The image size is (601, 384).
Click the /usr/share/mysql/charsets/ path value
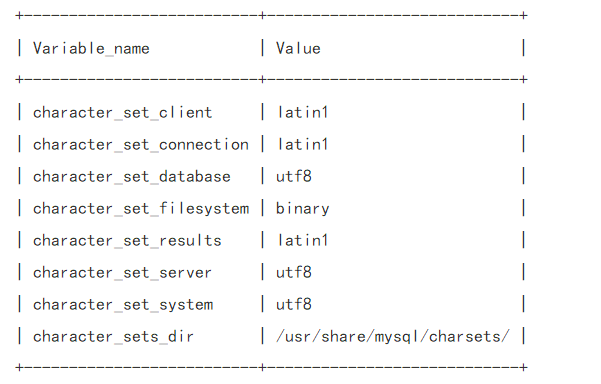(393, 337)
